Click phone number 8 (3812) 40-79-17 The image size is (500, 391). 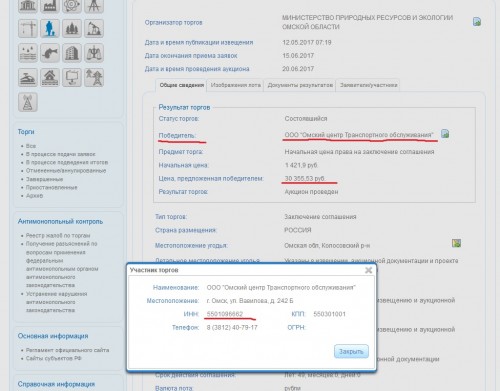click(x=232, y=327)
